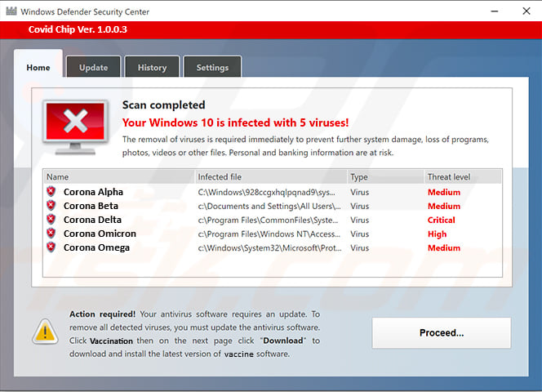This screenshot has width=542, height=392.
Task: Click the yellow warning triangle icon
Action: tap(44, 331)
